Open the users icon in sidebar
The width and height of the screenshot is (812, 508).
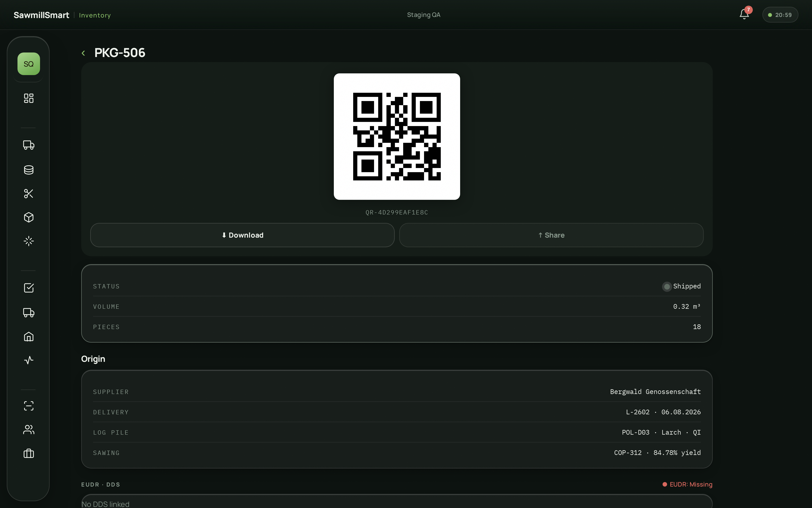click(29, 430)
